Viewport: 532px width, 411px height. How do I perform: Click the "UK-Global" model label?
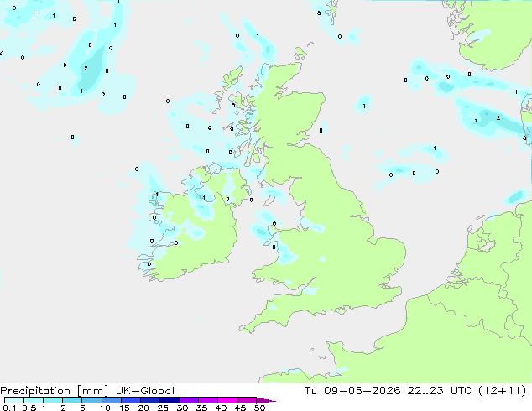coord(145,391)
